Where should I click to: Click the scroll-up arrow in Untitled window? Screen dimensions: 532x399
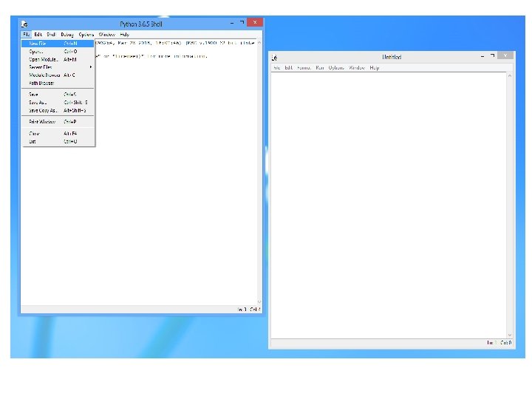pos(510,75)
